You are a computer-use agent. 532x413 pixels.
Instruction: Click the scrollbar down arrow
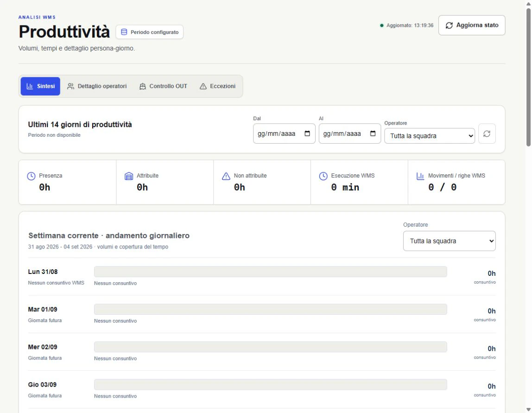click(x=529, y=409)
